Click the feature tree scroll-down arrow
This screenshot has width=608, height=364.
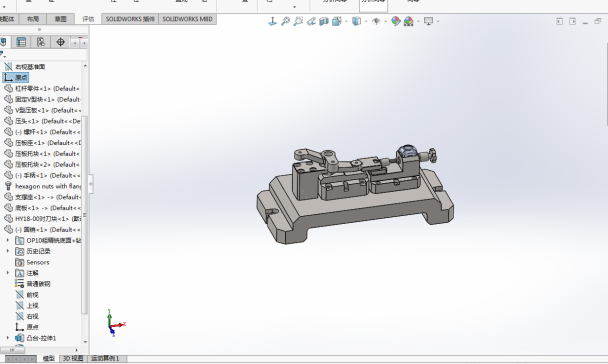click(85, 342)
